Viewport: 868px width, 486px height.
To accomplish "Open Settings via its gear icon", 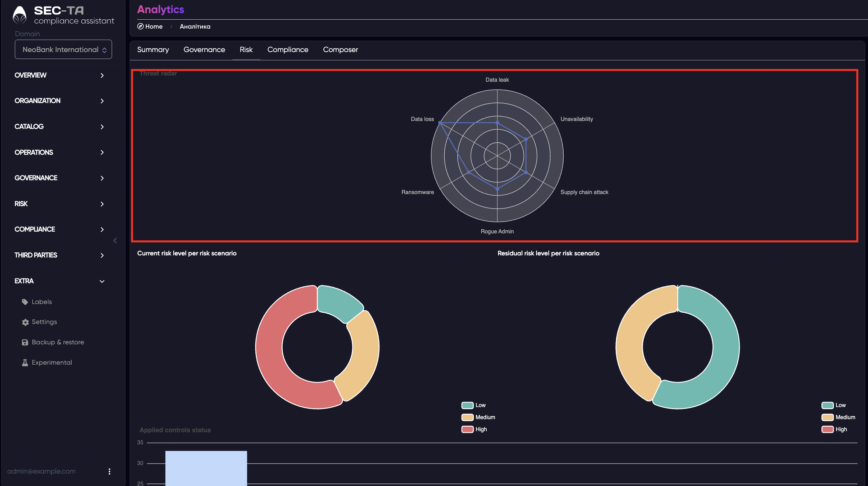I will 25,322.
